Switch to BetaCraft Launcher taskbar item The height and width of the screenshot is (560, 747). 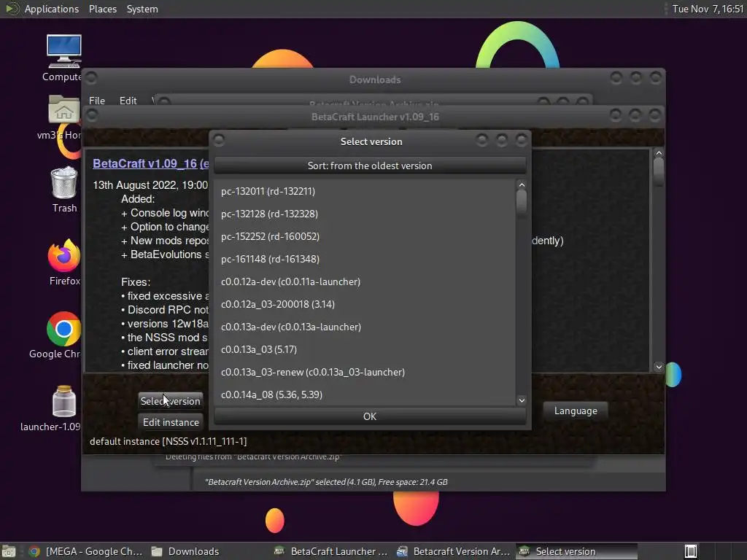click(x=332, y=551)
